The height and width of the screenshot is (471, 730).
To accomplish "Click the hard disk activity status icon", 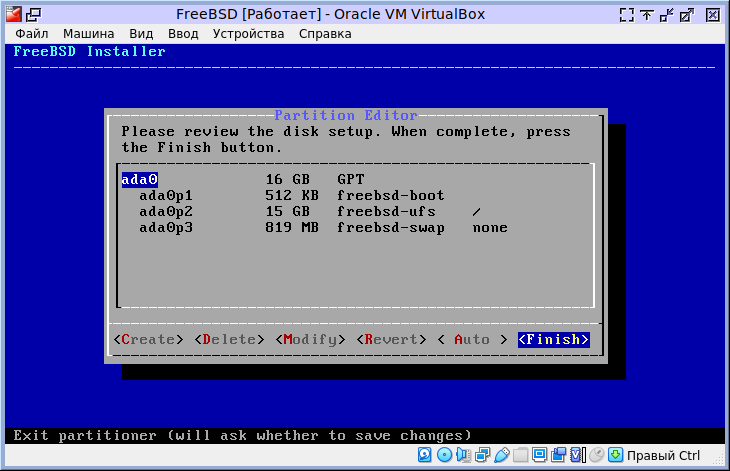I will tap(424, 455).
